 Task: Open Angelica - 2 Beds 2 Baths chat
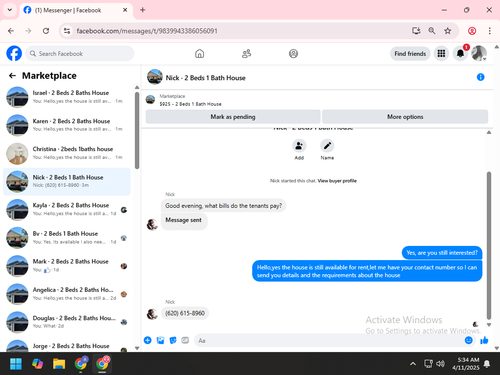point(67,294)
